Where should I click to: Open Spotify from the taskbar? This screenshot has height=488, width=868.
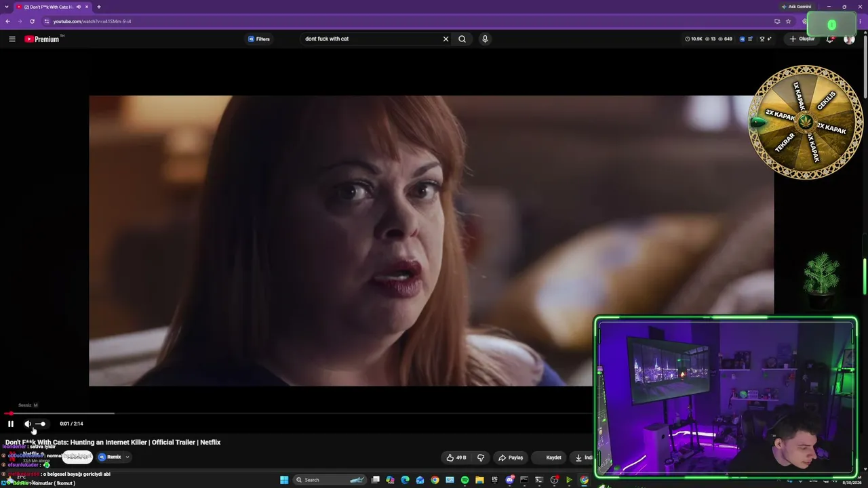465,480
